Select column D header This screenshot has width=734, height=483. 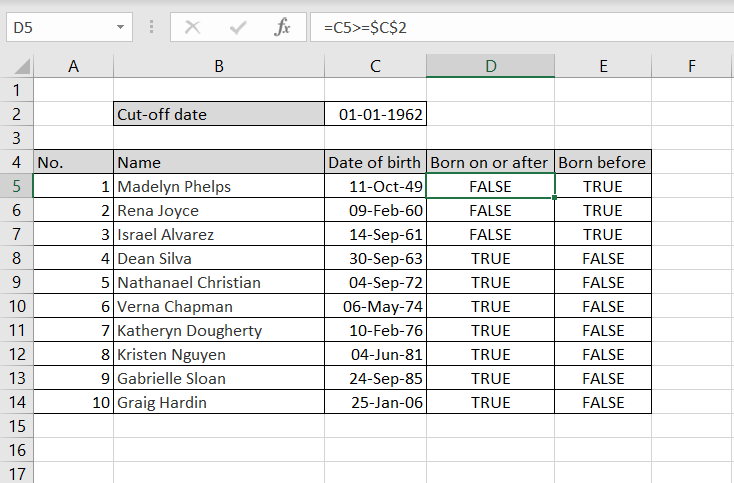click(491, 66)
